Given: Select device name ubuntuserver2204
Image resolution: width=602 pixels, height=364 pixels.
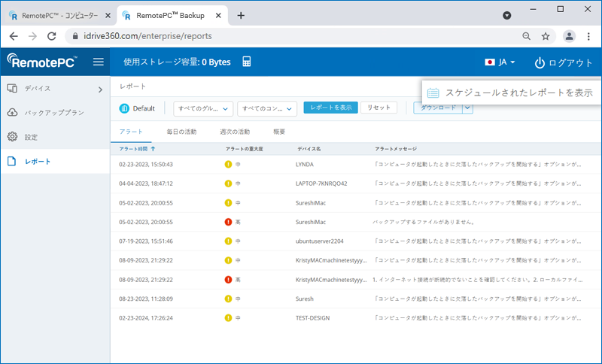Looking at the screenshot, I should click(319, 241).
